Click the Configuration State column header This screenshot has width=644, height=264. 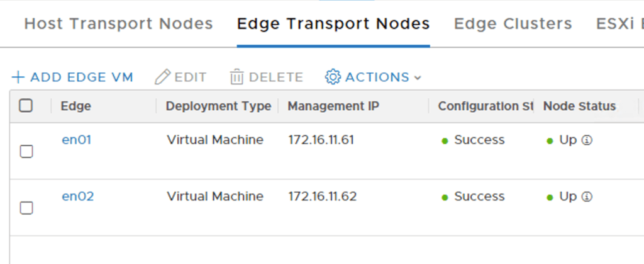[486, 106]
